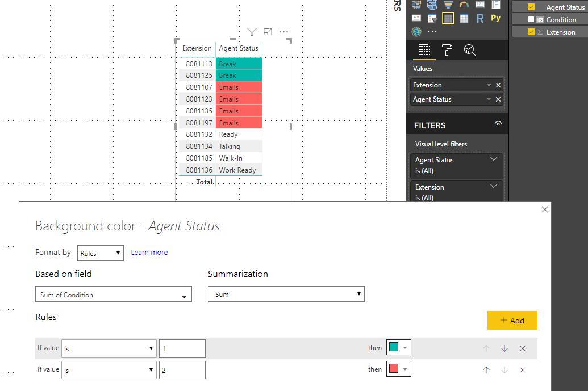Screen dimensions: 588x391
Task: Select the Emails cell for 8081107
Action: pos(239,87)
